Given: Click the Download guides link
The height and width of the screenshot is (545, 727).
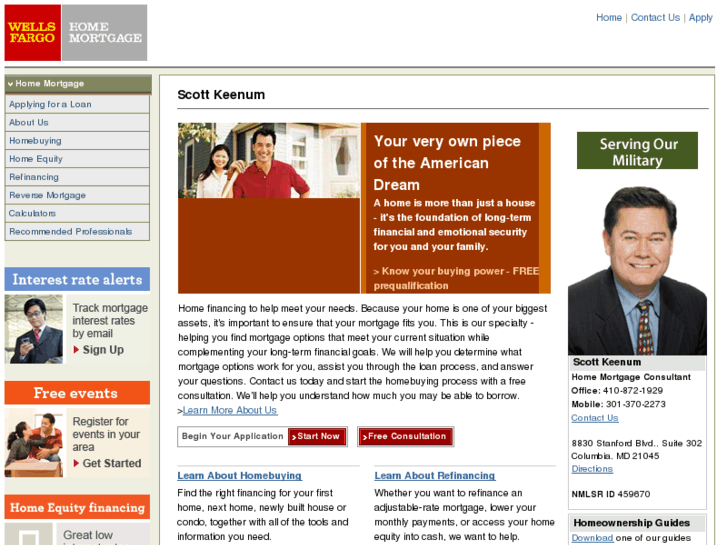Looking at the screenshot, I should pyautogui.click(x=593, y=538).
